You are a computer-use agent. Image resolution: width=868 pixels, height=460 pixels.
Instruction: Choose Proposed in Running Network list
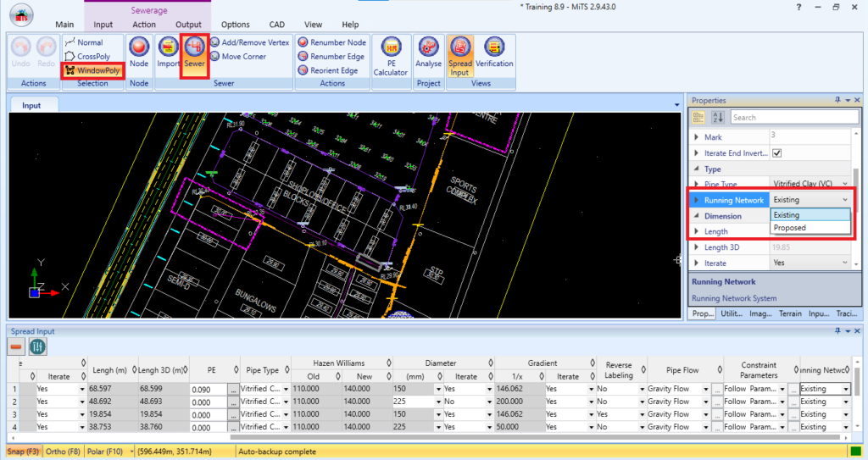pyautogui.click(x=810, y=228)
